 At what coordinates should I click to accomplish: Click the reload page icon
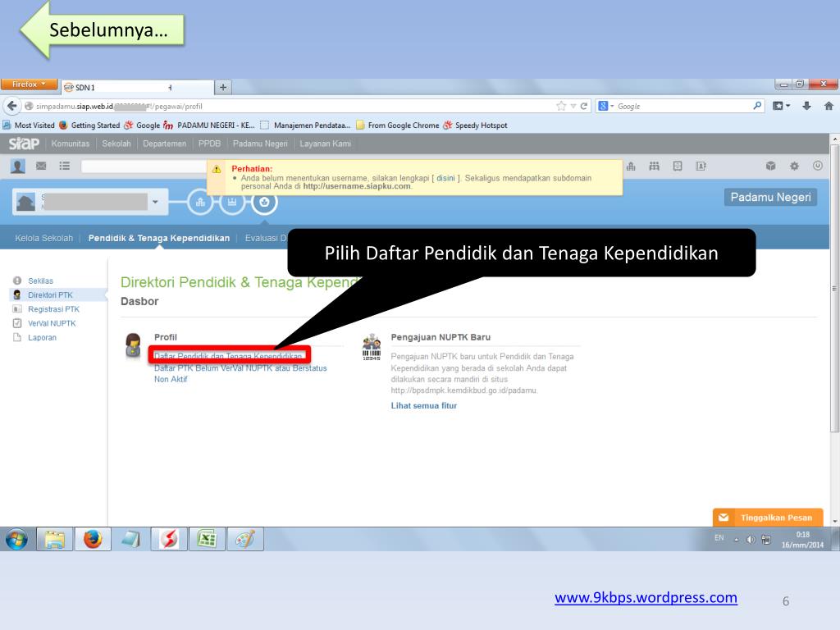pyautogui.click(x=584, y=106)
